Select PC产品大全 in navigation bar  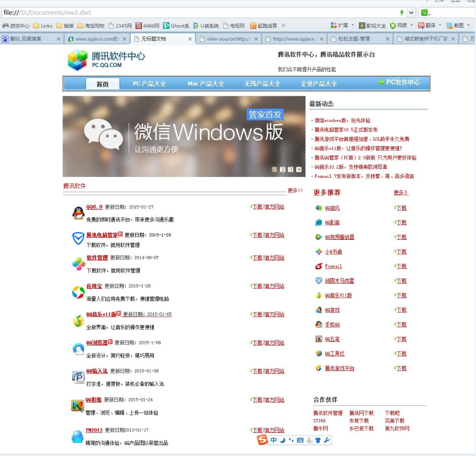(149, 84)
